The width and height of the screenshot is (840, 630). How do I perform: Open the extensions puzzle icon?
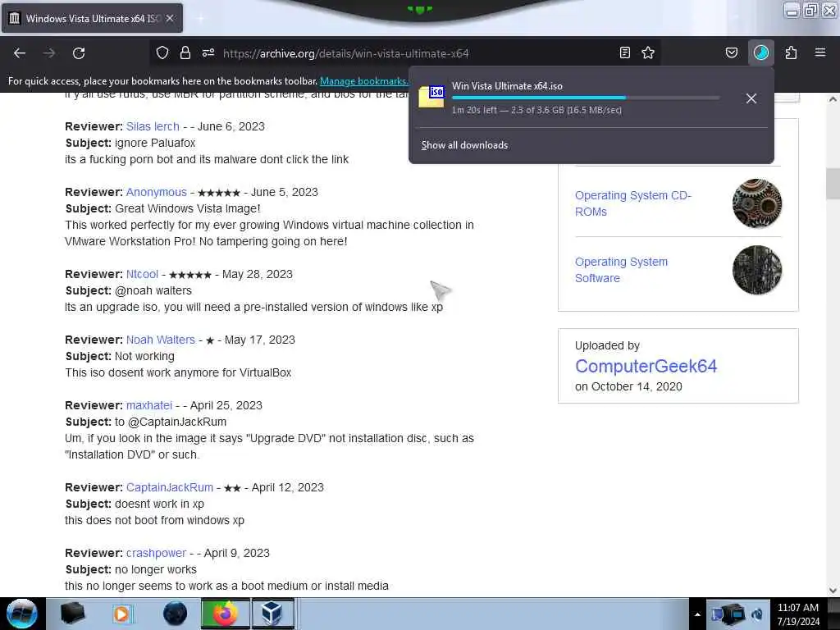[x=792, y=52]
